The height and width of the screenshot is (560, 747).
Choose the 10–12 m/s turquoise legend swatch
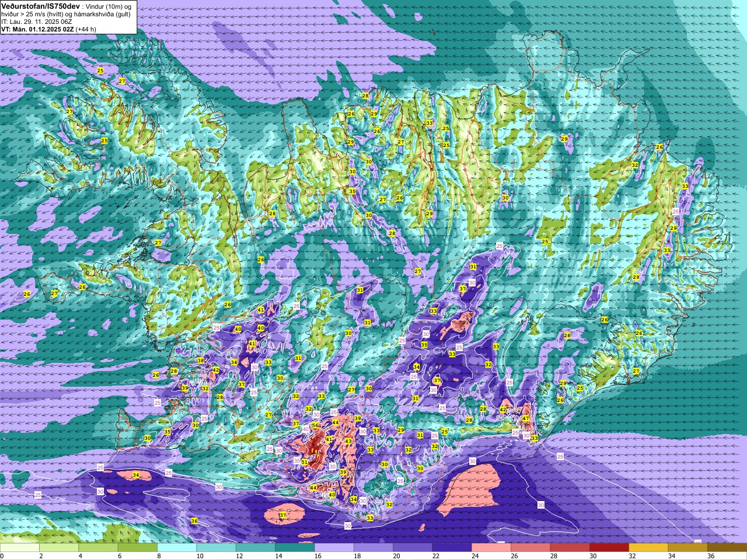[x=216, y=548]
